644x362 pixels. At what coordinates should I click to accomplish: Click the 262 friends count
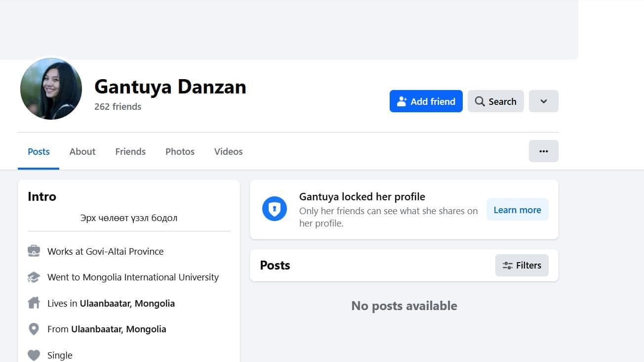coord(118,106)
